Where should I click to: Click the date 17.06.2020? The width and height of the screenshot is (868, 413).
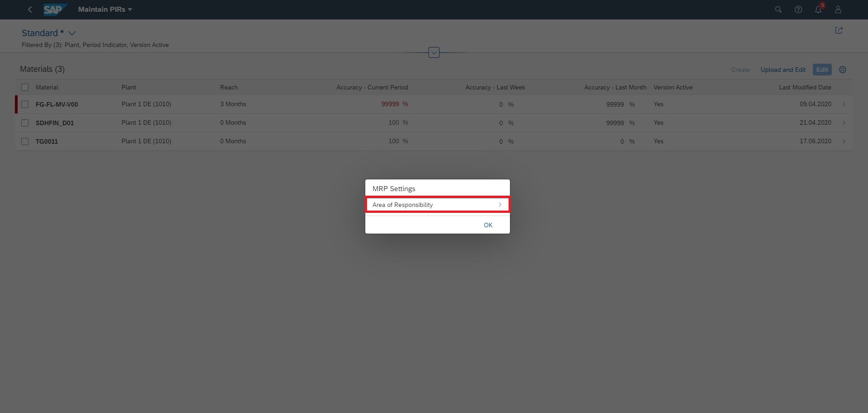coord(816,141)
